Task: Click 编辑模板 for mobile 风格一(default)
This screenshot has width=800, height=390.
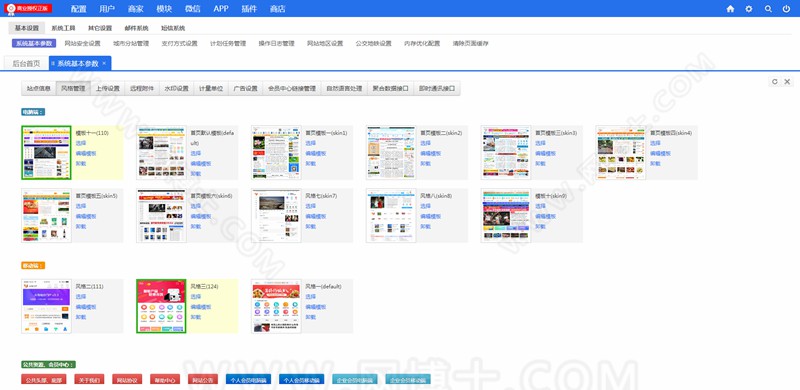Action: point(315,307)
